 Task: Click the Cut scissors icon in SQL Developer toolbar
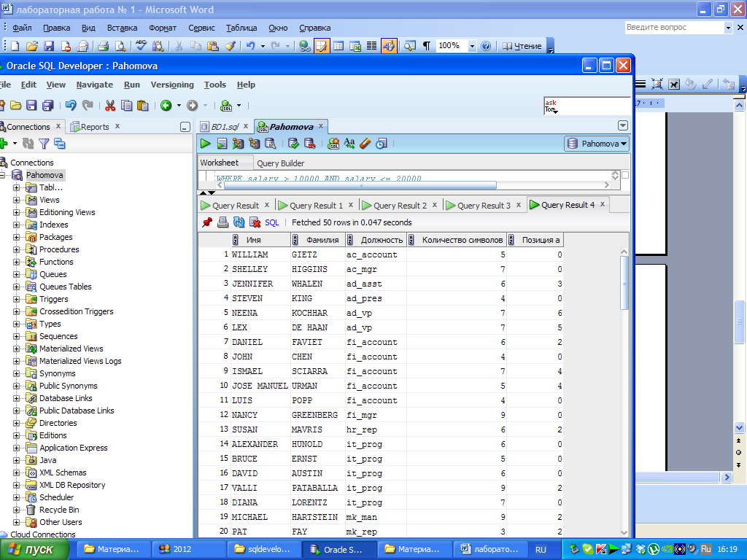[110, 105]
